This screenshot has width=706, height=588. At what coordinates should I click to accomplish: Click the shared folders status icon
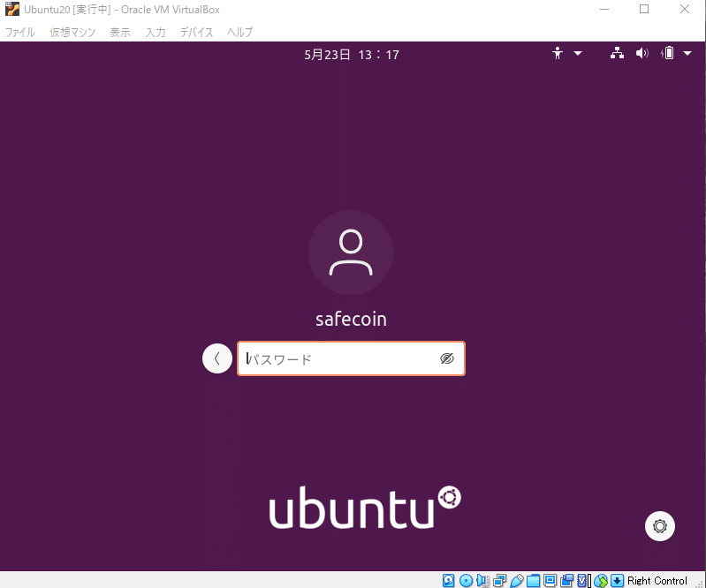tap(533, 580)
